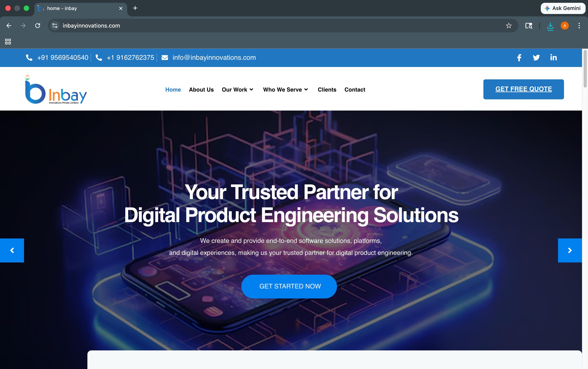The width and height of the screenshot is (588, 369).
Task: Open the Facebook social icon
Action: tap(519, 58)
